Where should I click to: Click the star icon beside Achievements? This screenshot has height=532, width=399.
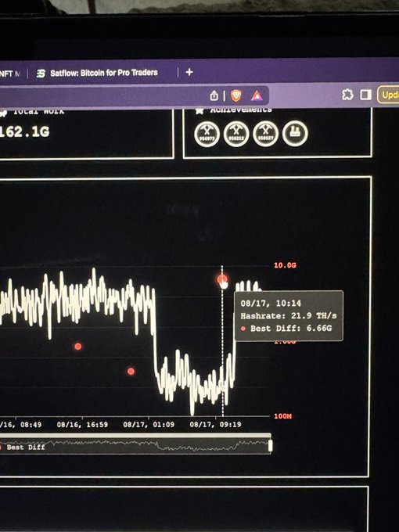199,110
